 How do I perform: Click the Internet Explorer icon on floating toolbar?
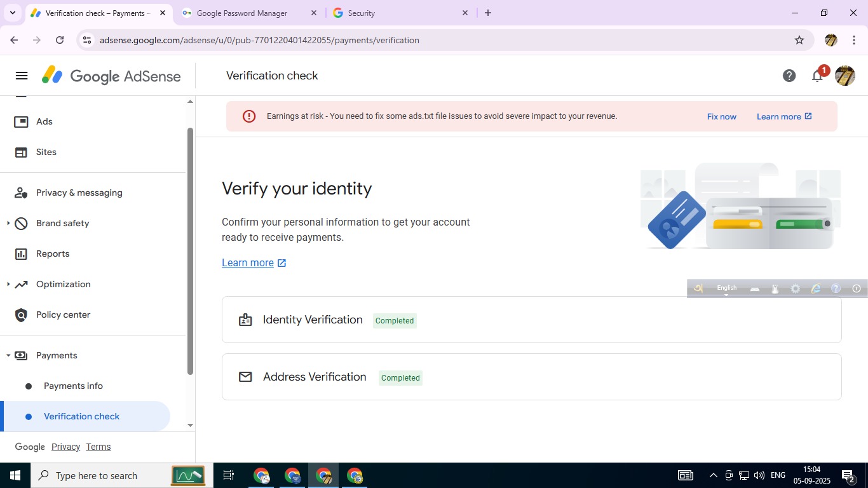point(816,288)
